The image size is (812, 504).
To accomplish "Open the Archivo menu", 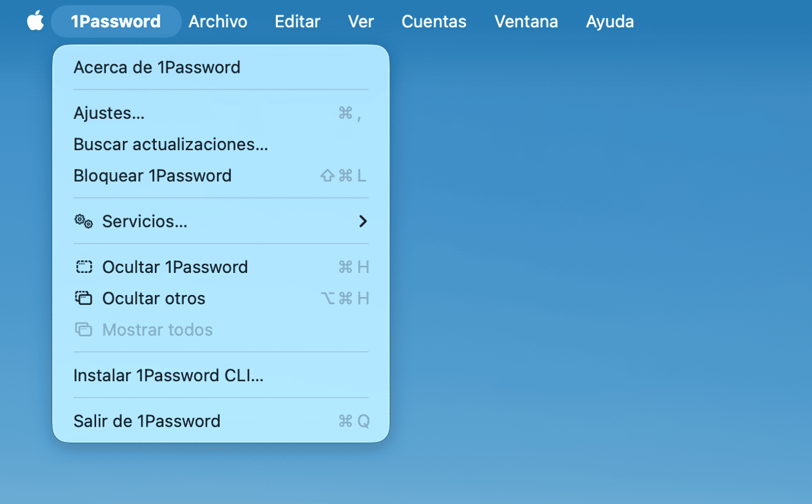I will pos(218,21).
